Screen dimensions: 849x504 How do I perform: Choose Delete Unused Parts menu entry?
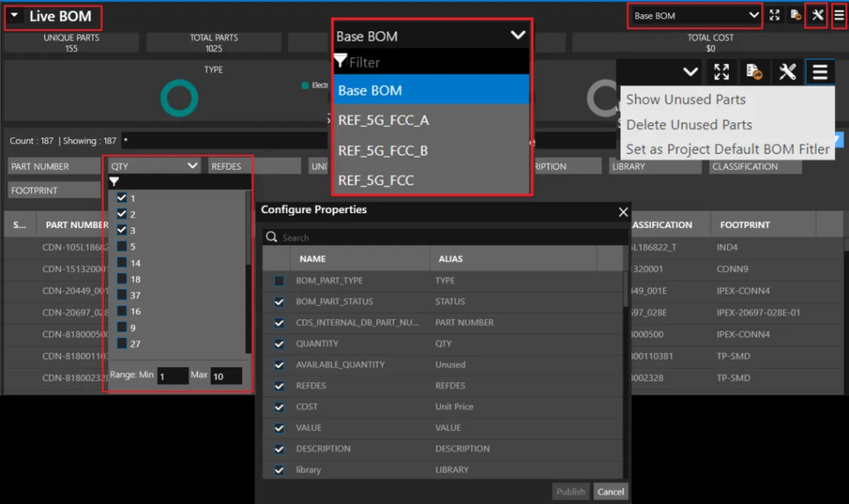689,124
